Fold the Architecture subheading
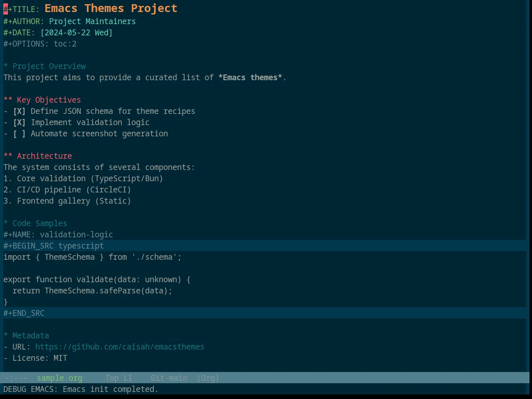Image resolution: width=532 pixels, height=399 pixels. 38,156
